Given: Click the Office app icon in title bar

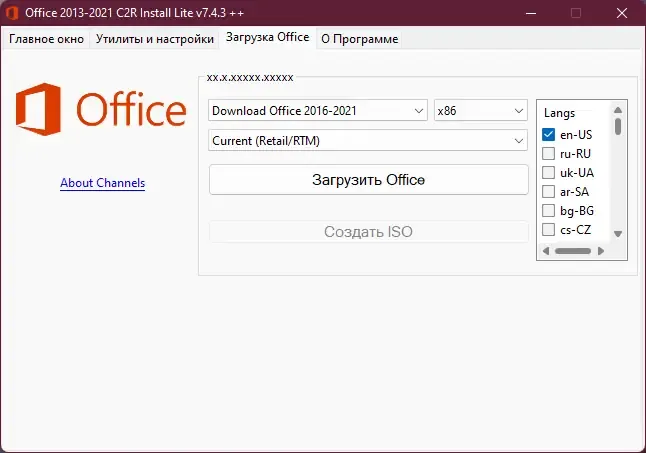Looking at the screenshot, I should point(12,13).
